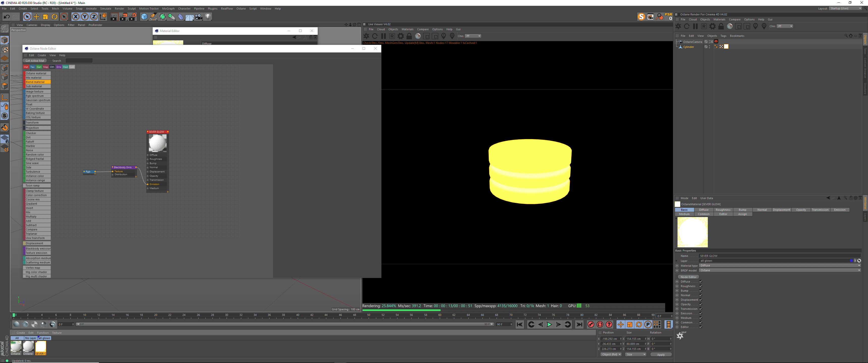Select the Move tool in top toolbar

point(36,16)
